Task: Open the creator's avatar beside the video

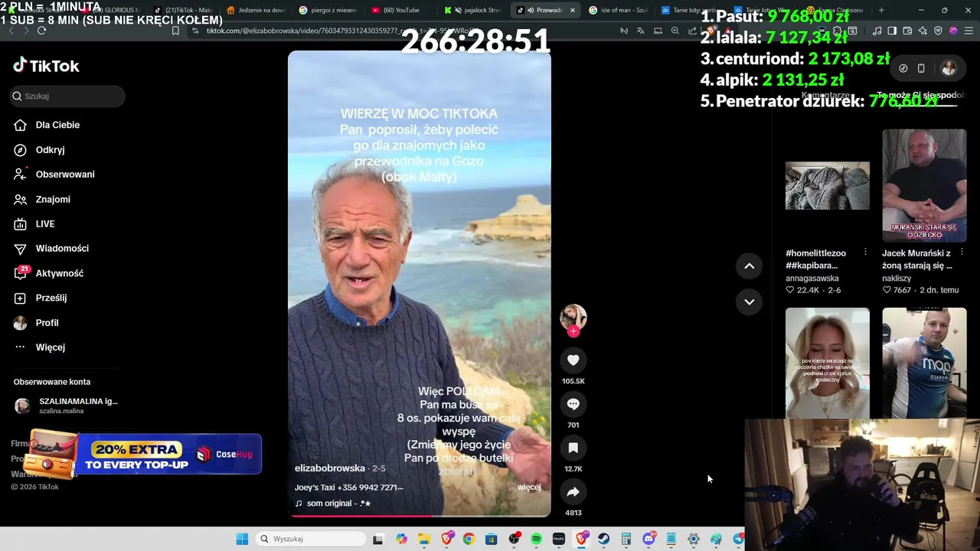Action: (573, 317)
